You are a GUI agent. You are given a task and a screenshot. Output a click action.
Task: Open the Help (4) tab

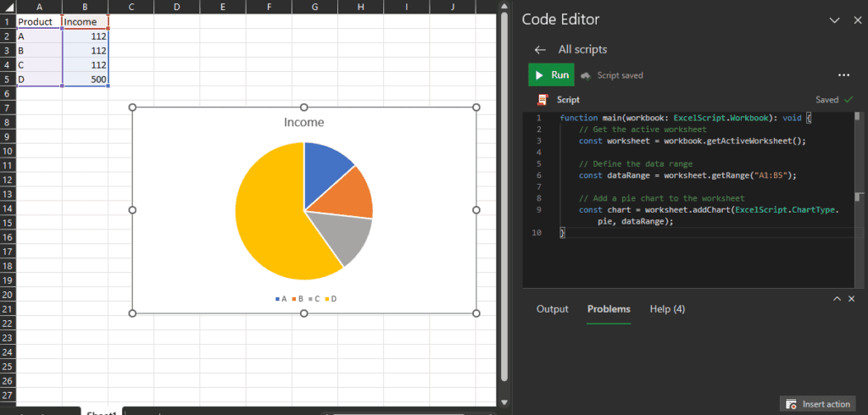click(x=667, y=309)
